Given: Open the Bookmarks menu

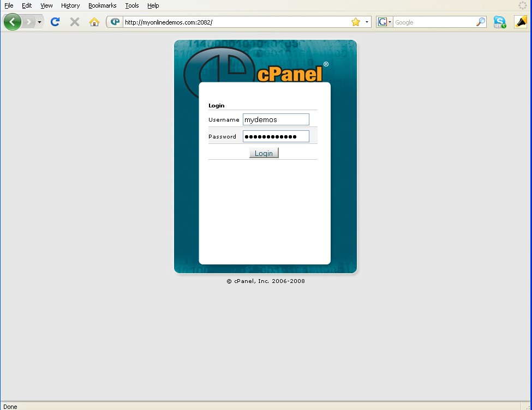Looking at the screenshot, I should point(102,5).
